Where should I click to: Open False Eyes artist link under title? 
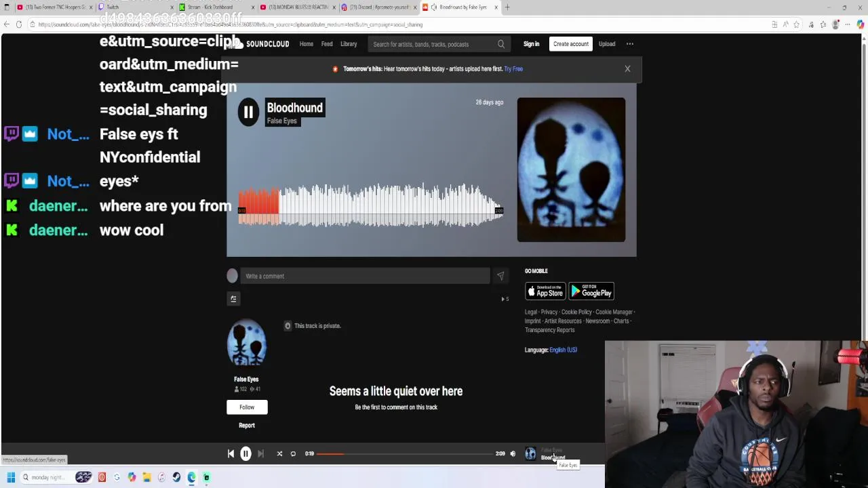(x=281, y=121)
